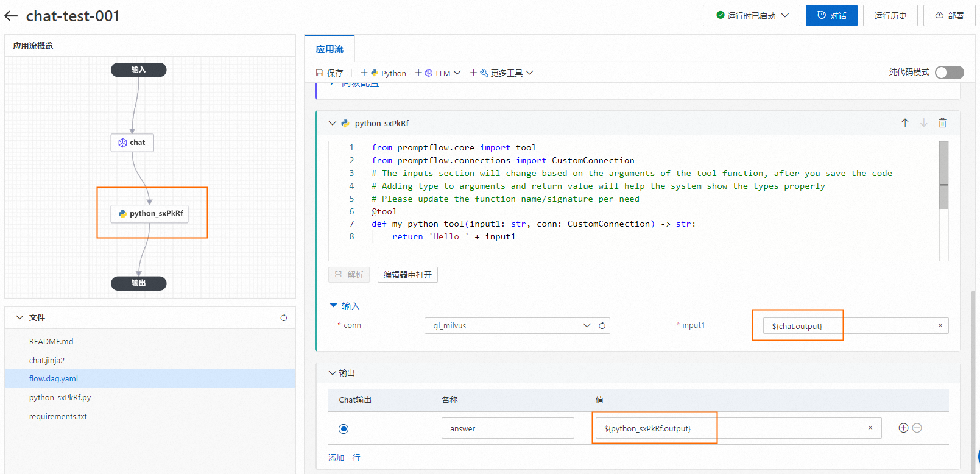Select the chat node in graph
The height and width of the screenshot is (474, 980).
[132, 143]
